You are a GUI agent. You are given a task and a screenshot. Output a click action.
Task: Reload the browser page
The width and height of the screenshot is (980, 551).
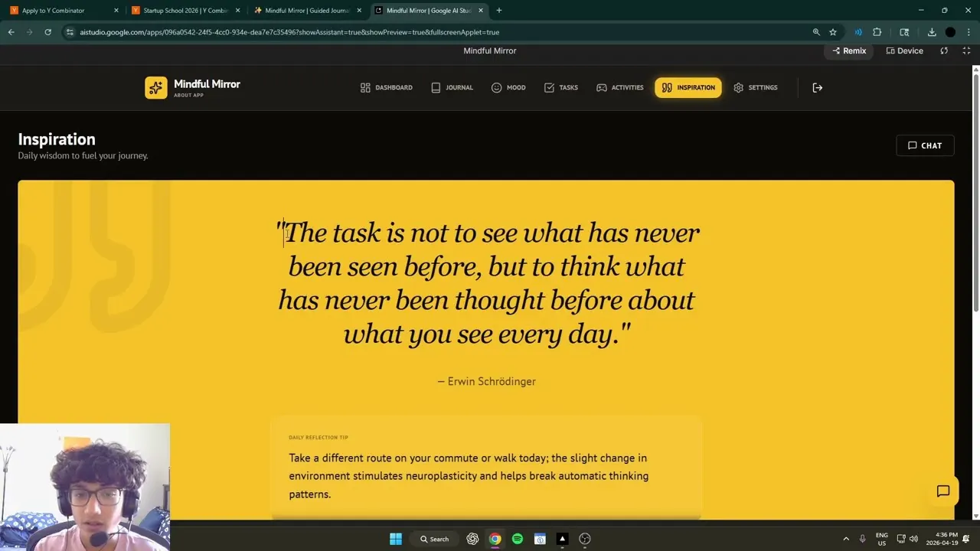pos(47,32)
